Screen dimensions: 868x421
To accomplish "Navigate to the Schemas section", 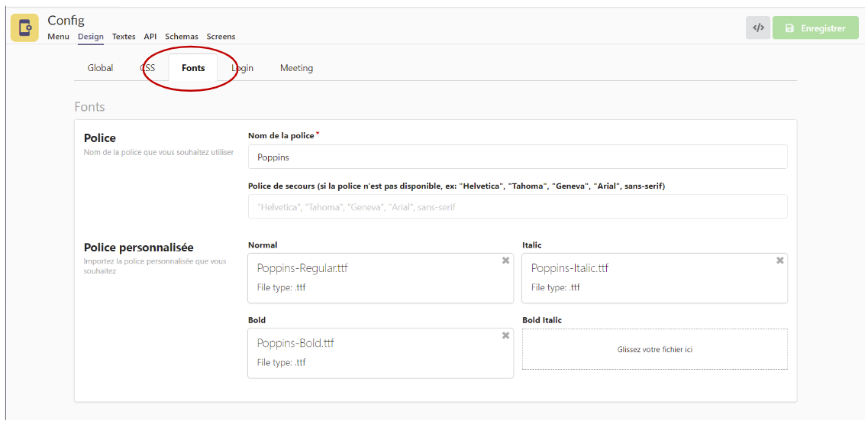I will tap(182, 37).
